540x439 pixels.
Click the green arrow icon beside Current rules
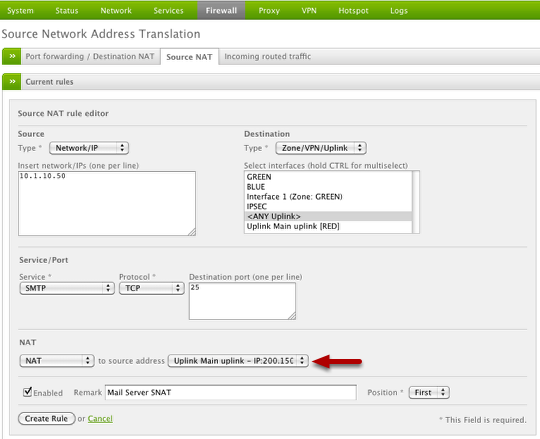click(x=12, y=82)
